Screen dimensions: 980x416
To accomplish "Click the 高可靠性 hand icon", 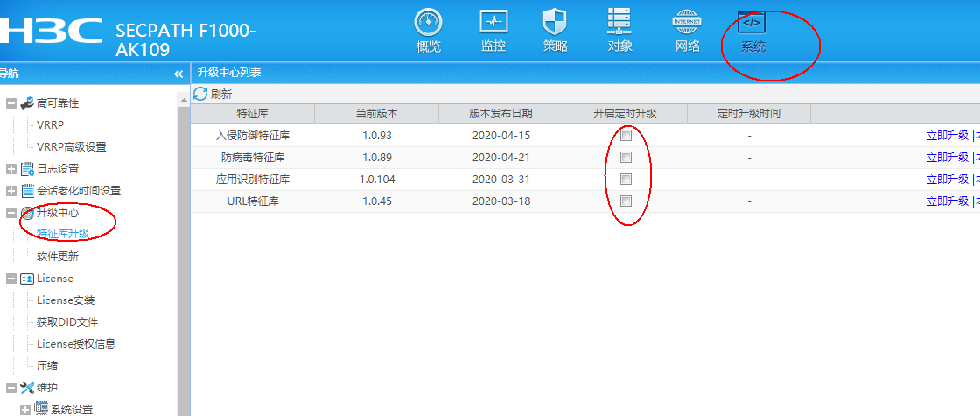I will point(27,103).
